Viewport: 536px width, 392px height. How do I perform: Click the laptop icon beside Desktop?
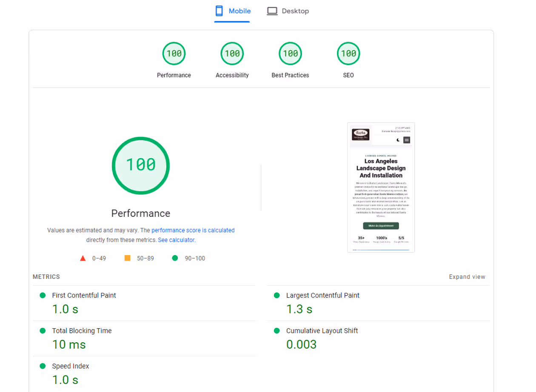[x=272, y=11]
